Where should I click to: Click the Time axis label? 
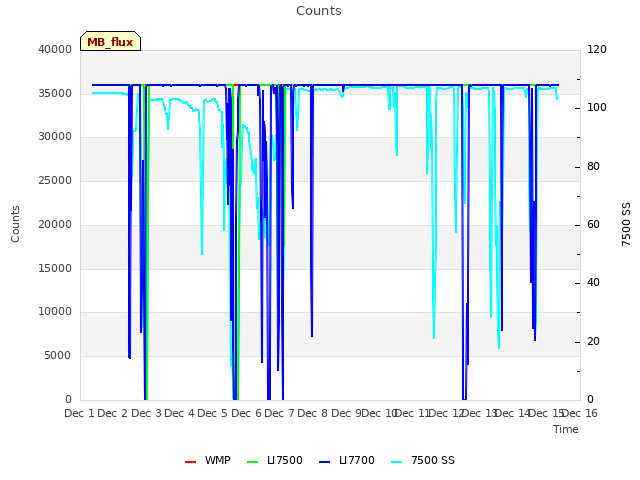pos(566,429)
